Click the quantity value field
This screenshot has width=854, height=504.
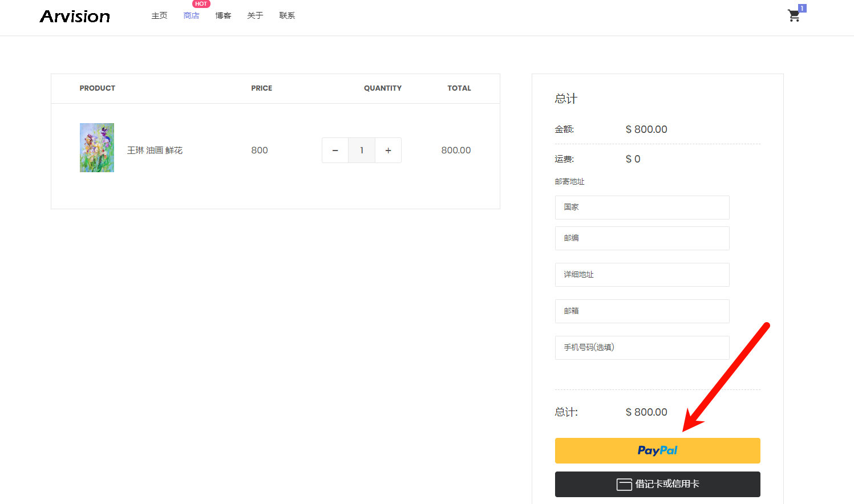point(362,151)
